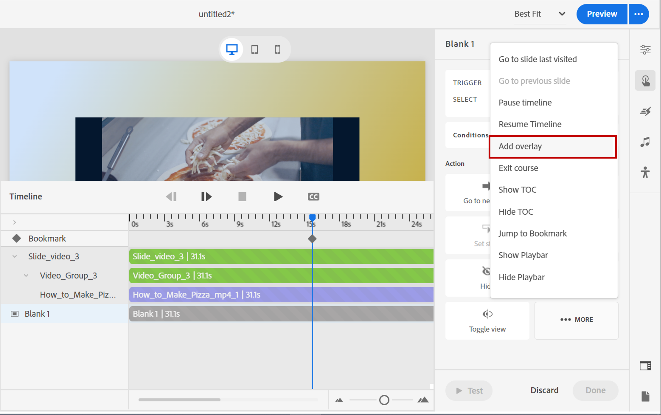The image size is (661, 415).
Task: Open the interactions hand icon panel
Action: (645, 81)
